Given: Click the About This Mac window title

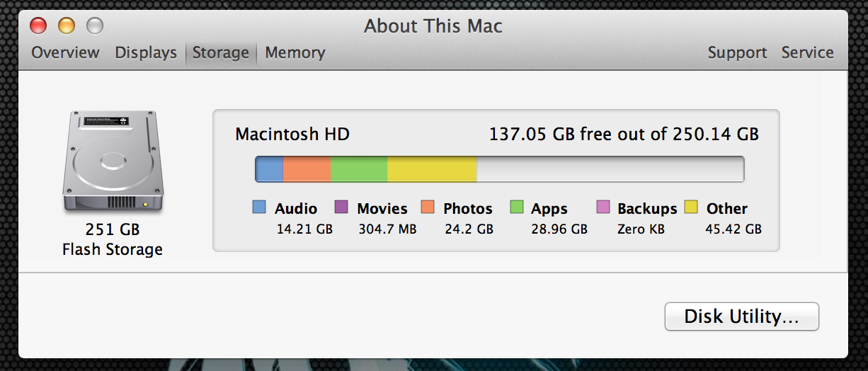Looking at the screenshot, I should (x=433, y=26).
